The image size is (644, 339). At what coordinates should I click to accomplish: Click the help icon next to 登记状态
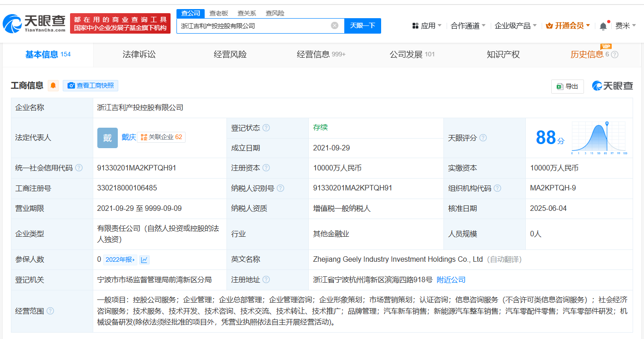coord(266,128)
